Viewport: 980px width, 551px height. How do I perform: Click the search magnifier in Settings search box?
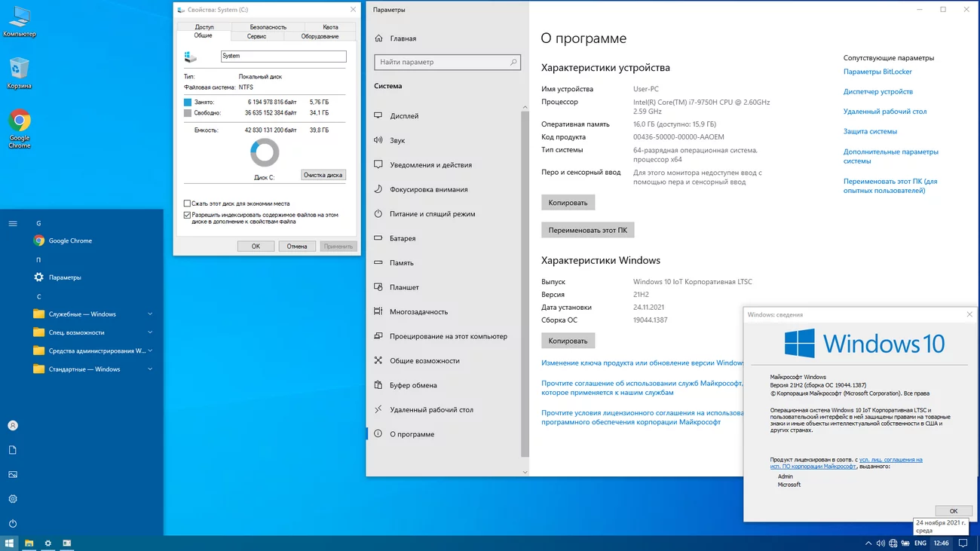click(x=514, y=62)
